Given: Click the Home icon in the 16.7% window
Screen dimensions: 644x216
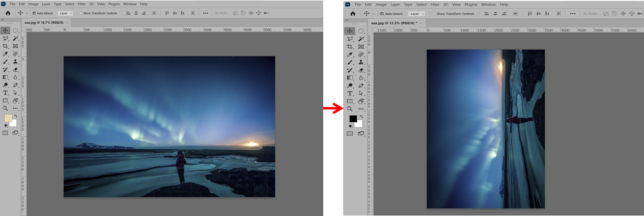Looking at the screenshot, I should click(8, 13).
